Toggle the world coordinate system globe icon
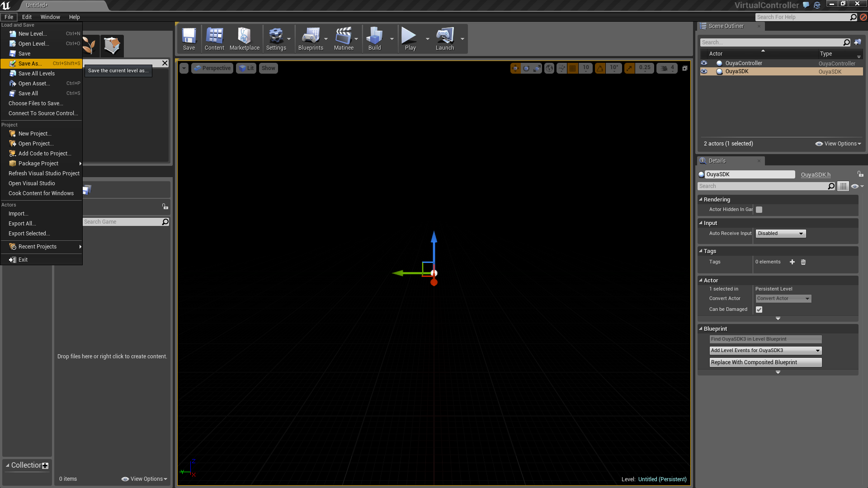Viewport: 868px width, 488px height. (x=549, y=68)
